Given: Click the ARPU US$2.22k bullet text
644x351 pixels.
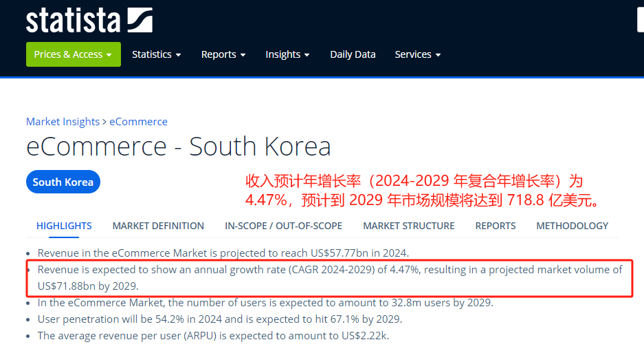Looking at the screenshot, I should [213, 335].
